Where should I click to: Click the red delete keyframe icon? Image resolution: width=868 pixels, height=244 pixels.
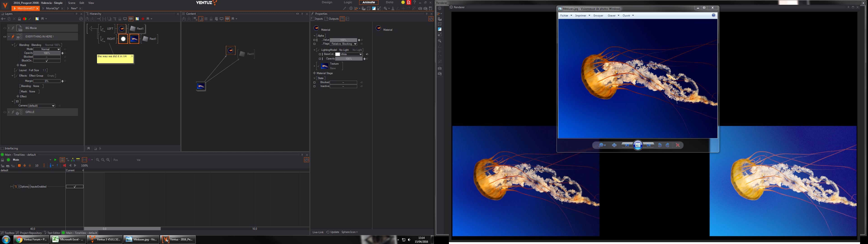tap(64, 165)
